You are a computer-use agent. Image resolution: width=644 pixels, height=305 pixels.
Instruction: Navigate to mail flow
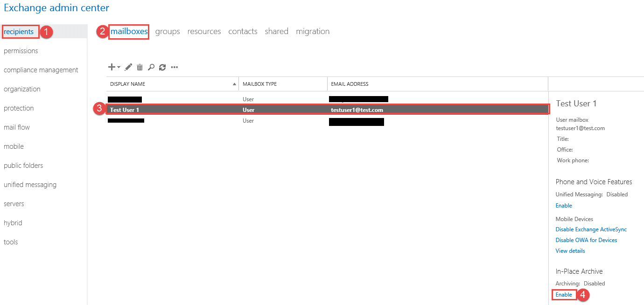pyautogui.click(x=17, y=127)
